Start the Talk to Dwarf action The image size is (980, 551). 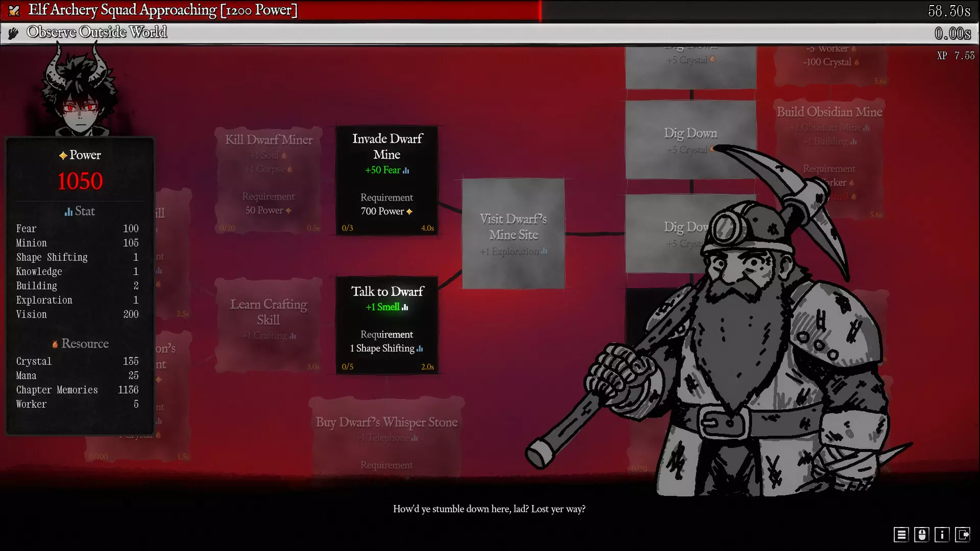(387, 325)
